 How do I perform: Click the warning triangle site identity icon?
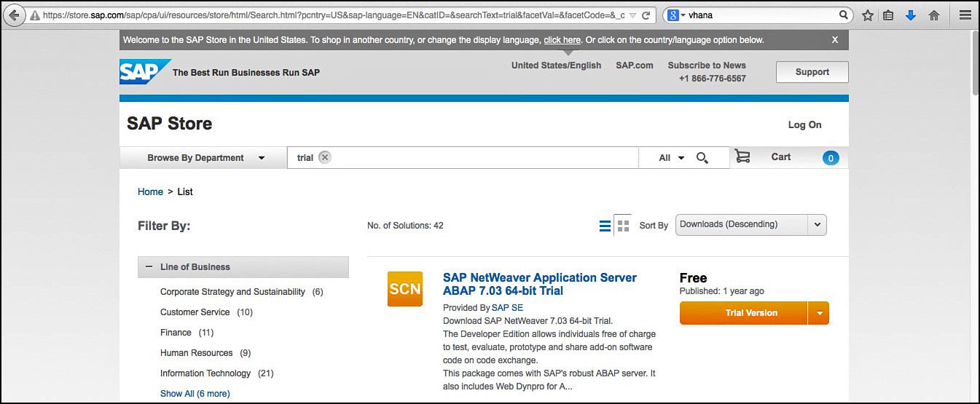point(34,15)
